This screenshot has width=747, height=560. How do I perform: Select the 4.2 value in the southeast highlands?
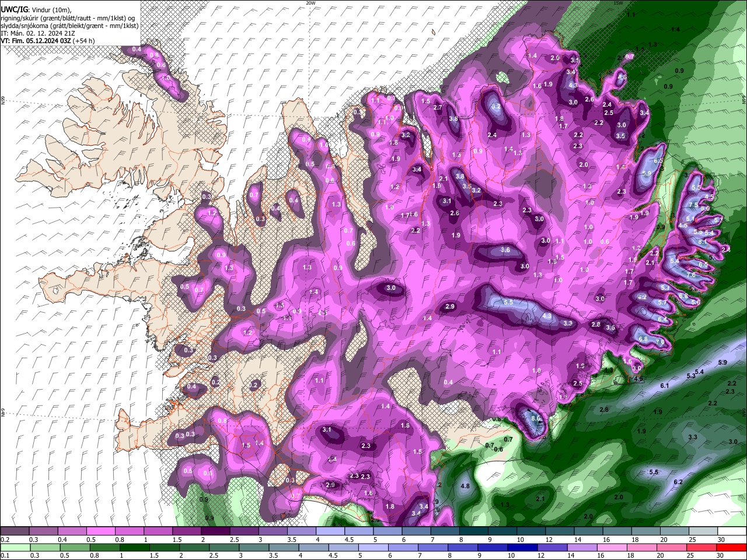pos(642,297)
